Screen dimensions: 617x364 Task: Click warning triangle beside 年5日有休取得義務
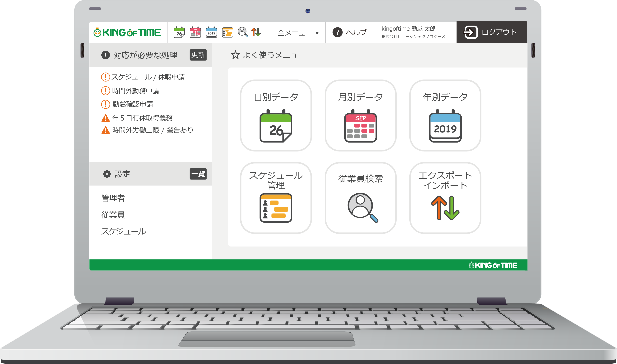[106, 118]
